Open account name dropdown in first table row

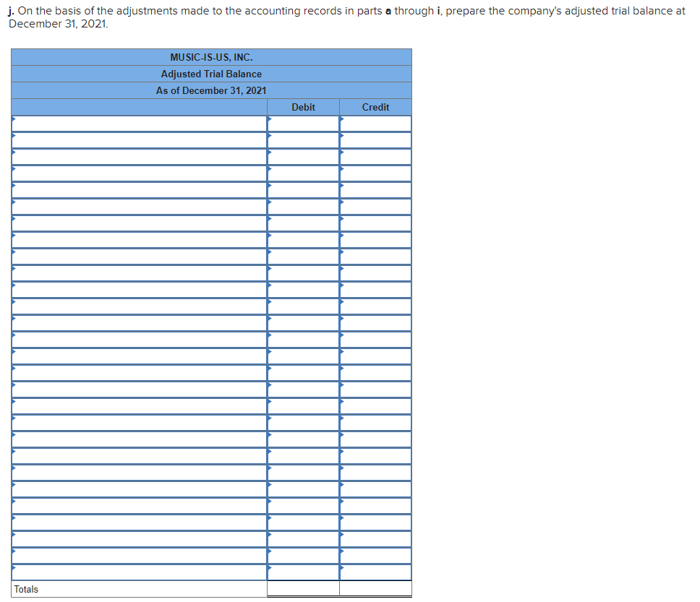pos(140,124)
